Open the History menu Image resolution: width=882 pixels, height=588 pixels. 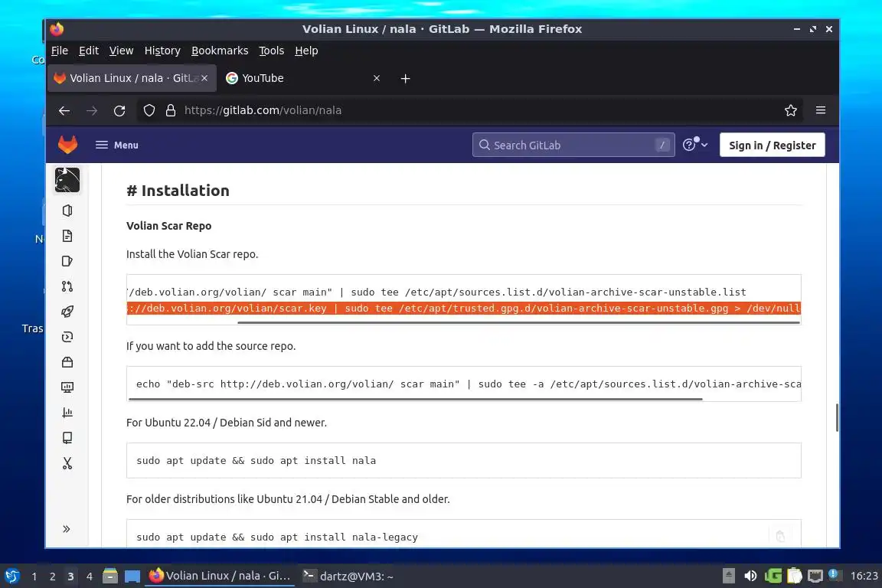(162, 51)
